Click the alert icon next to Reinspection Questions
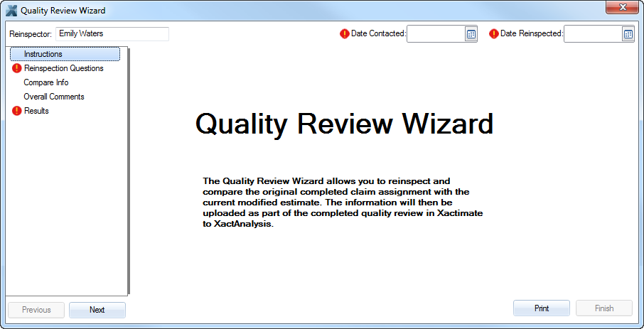The image size is (644, 329). tap(17, 68)
